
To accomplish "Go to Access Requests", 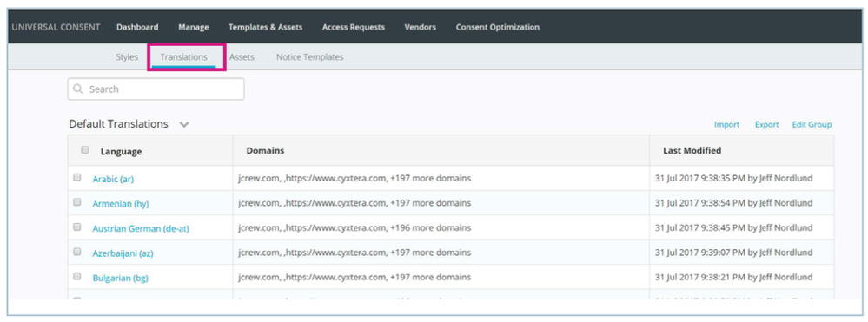I will click(353, 27).
